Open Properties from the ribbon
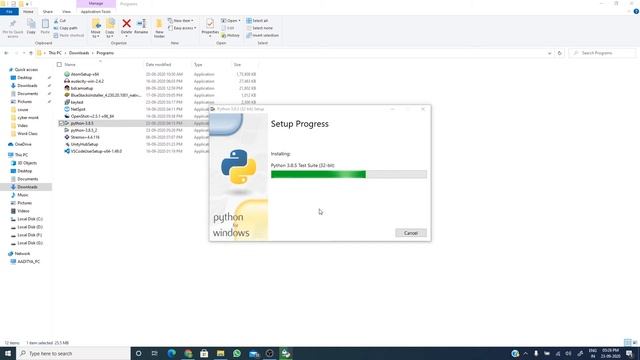Viewport: 640px width, 360px height. (x=210, y=28)
